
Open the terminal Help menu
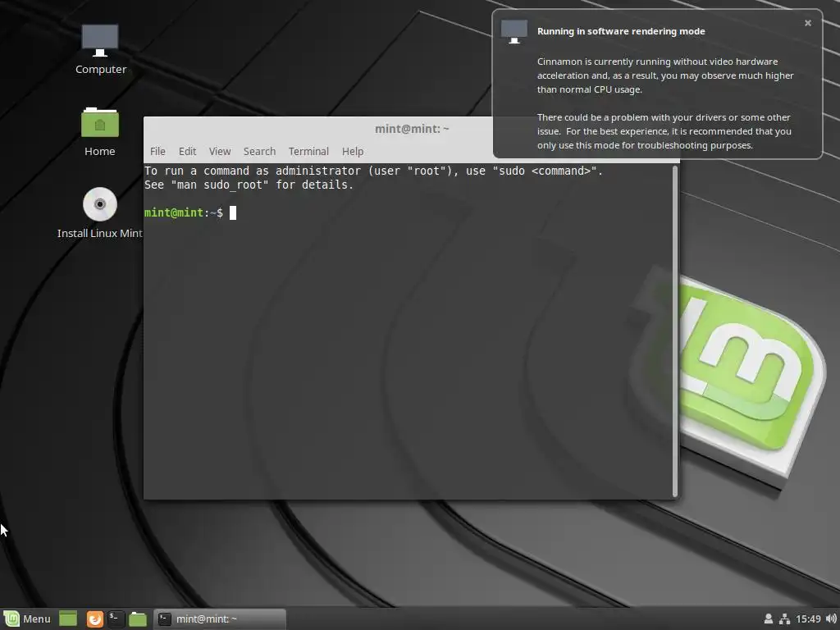point(353,152)
